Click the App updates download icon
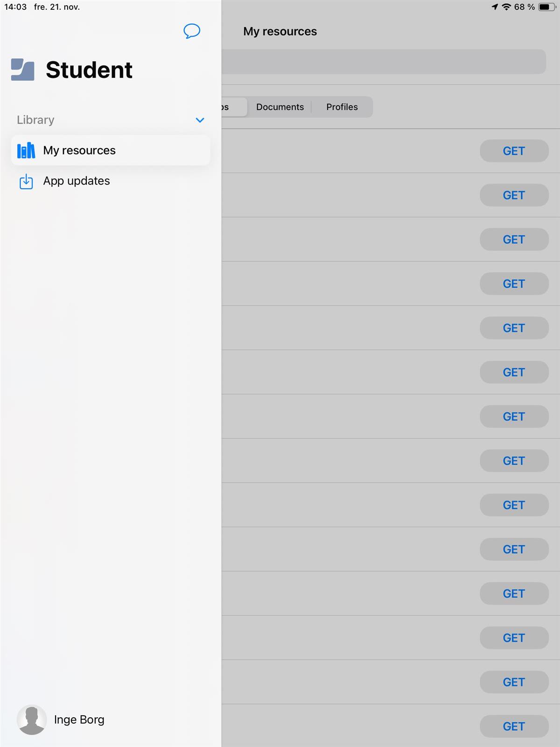 pos(26,181)
